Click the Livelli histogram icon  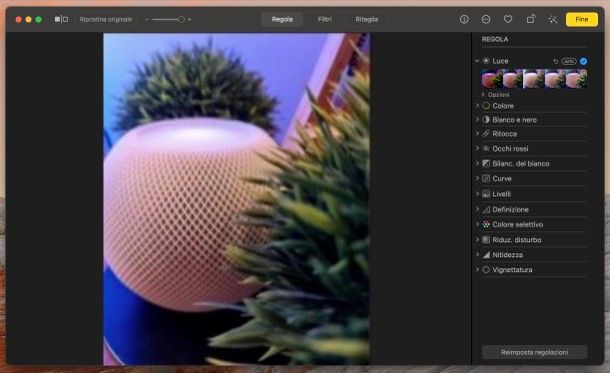(x=486, y=193)
